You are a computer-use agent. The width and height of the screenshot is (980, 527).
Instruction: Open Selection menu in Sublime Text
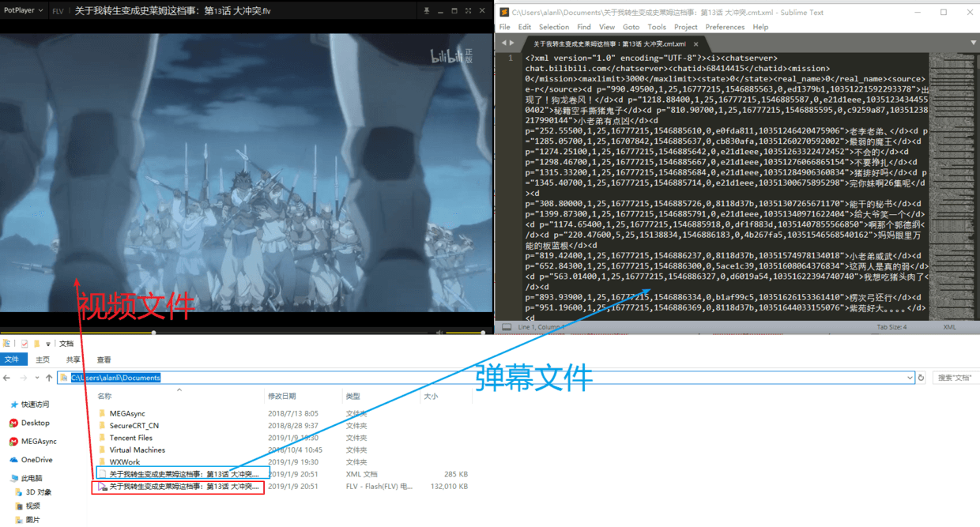tap(554, 27)
